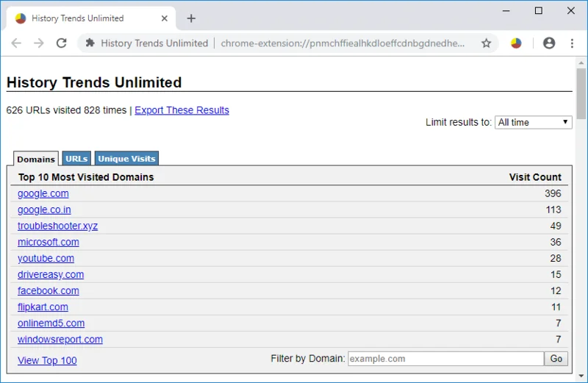Click the extension puzzle icon in address bar
Viewport: 588px width, 383px height.
(90, 43)
